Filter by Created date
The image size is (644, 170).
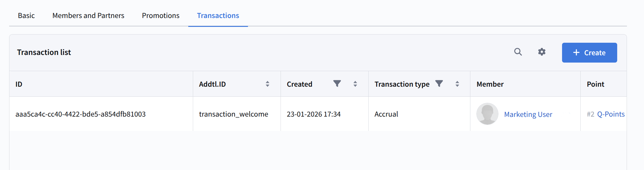pos(337,84)
